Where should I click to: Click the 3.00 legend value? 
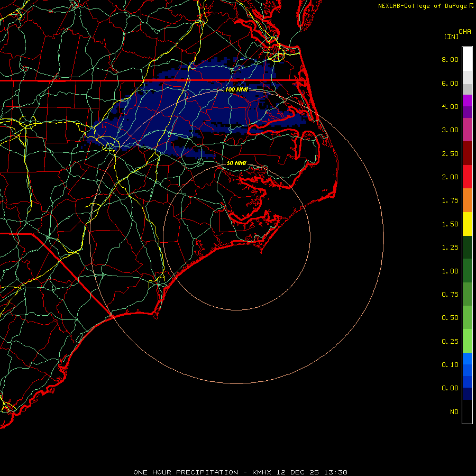point(450,130)
